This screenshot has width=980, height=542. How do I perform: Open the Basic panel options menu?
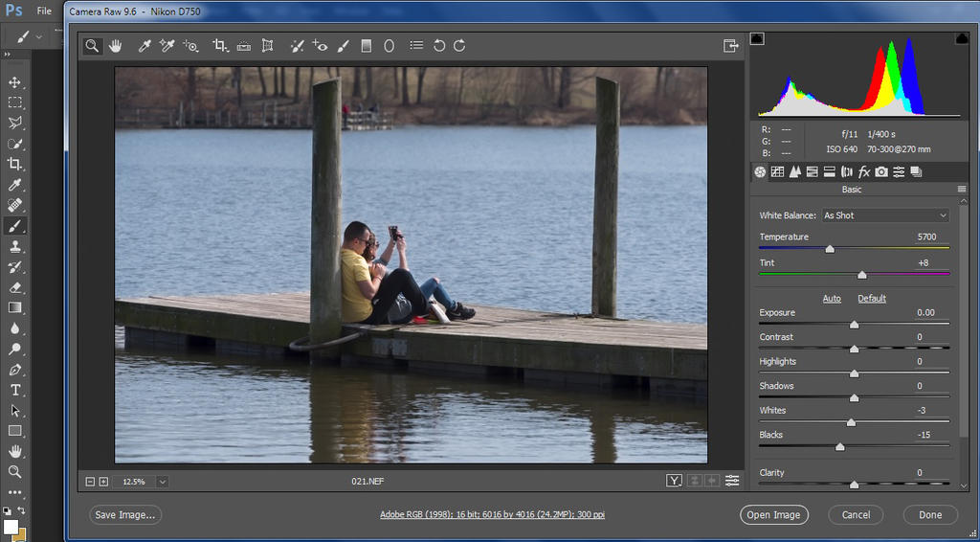pos(961,190)
